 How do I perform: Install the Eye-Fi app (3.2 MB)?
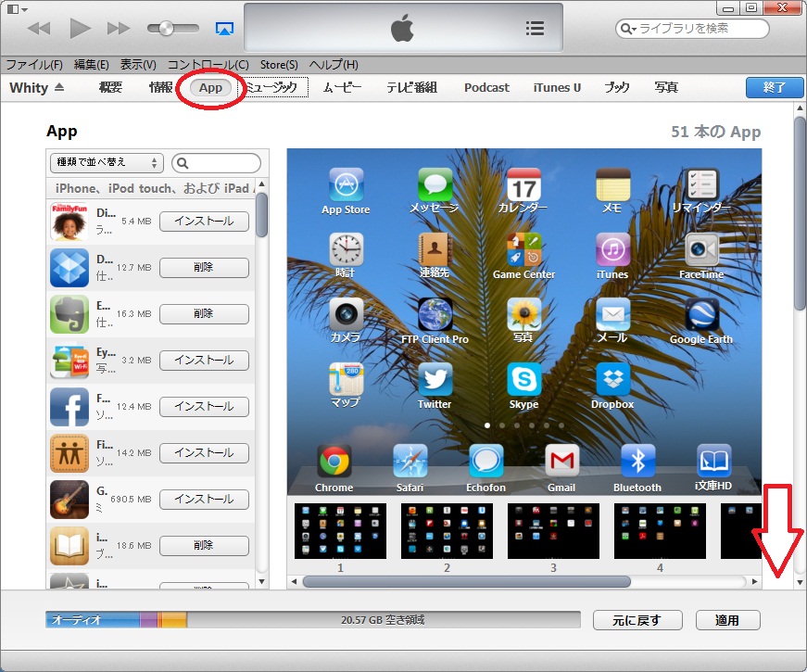point(205,361)
